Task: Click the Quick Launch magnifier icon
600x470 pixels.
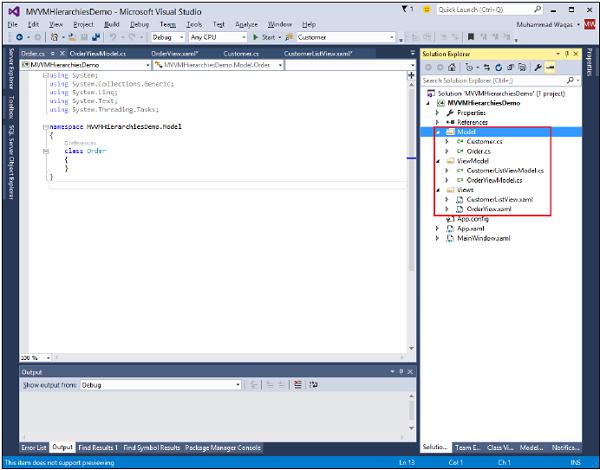Action: tap(538, 10)
